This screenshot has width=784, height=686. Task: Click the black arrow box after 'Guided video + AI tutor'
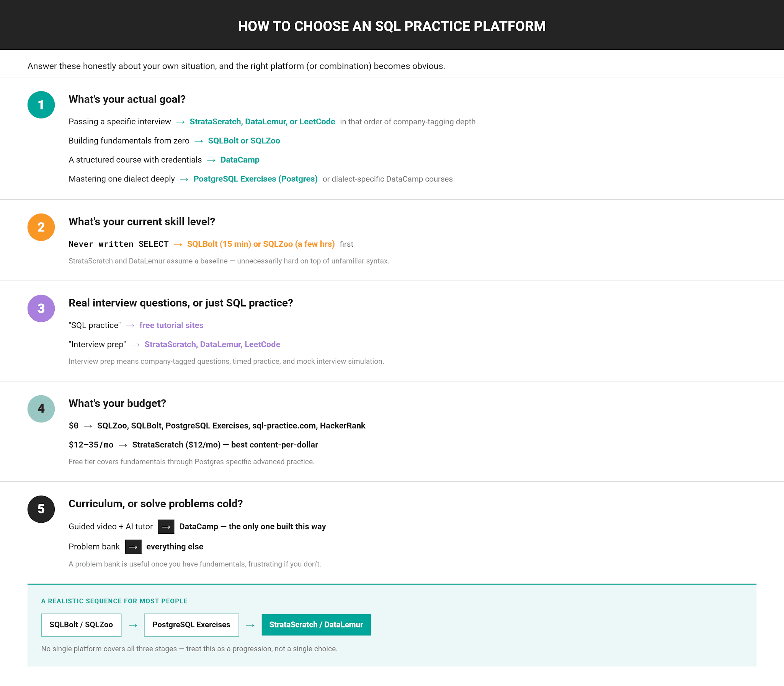pos(166,527)
